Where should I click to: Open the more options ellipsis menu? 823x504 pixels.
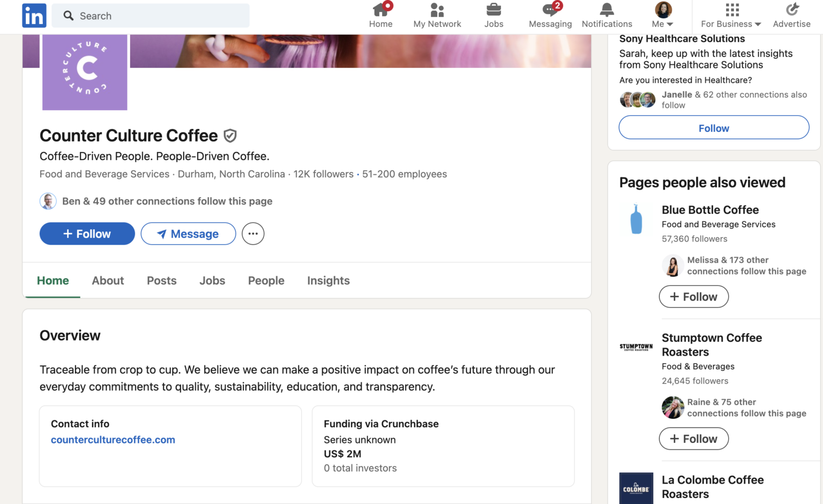(x=253, y=234)
